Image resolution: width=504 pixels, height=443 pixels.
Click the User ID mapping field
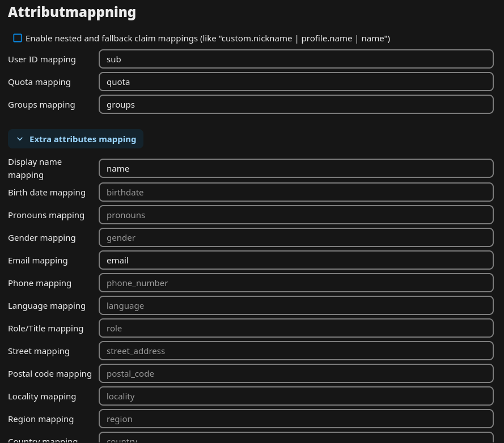click(x=296, y=59)
